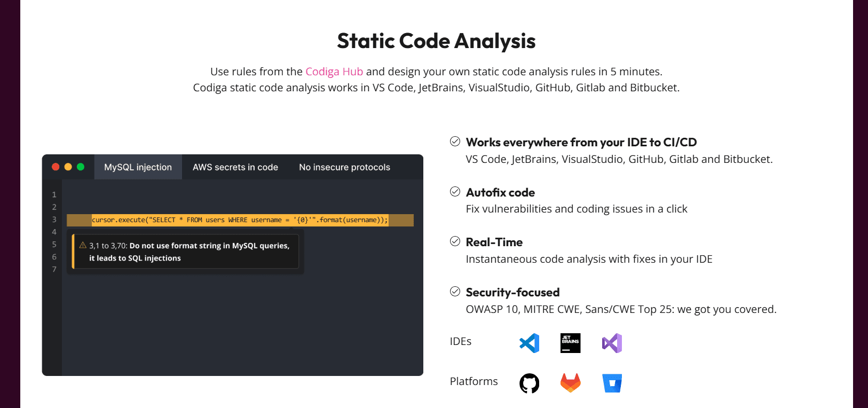Click the red window dot
Viewport: 868px width, 408px height.
coord(56,167)
